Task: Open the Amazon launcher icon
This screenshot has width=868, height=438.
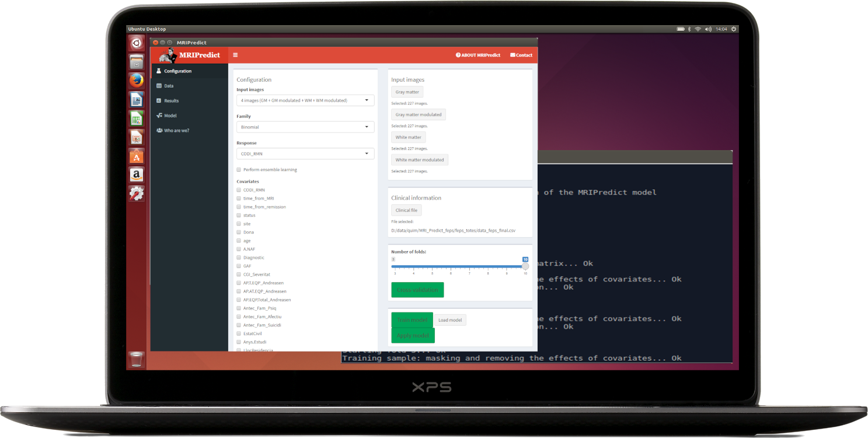Action: click(x=137, y=175)
